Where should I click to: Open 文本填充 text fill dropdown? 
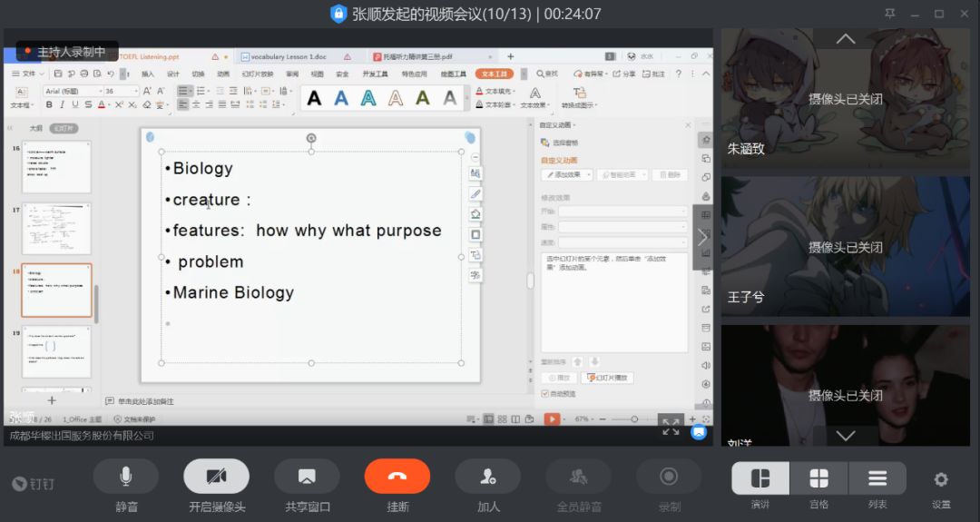tap(495, 92)
